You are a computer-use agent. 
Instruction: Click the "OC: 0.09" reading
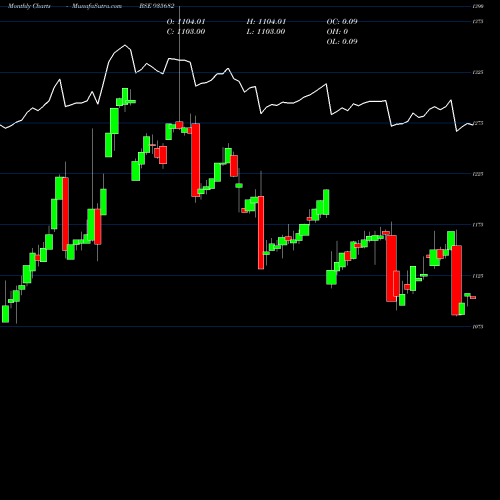click(342, 22)
